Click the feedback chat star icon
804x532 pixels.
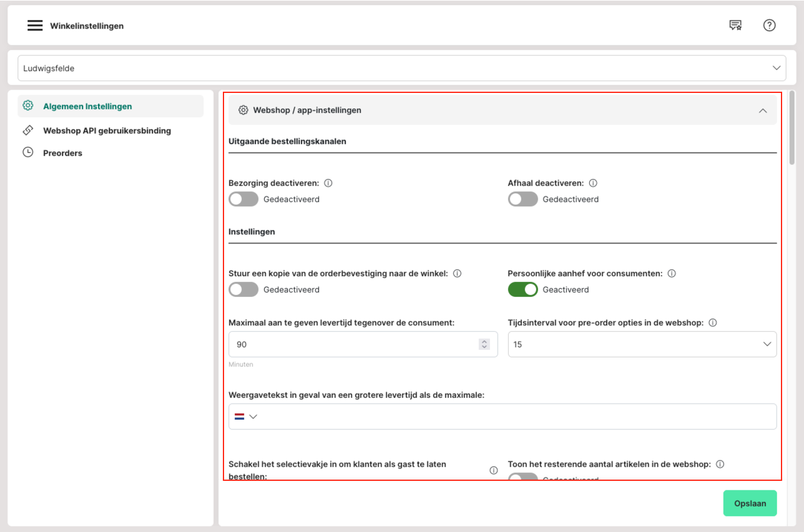pos(735,26)
